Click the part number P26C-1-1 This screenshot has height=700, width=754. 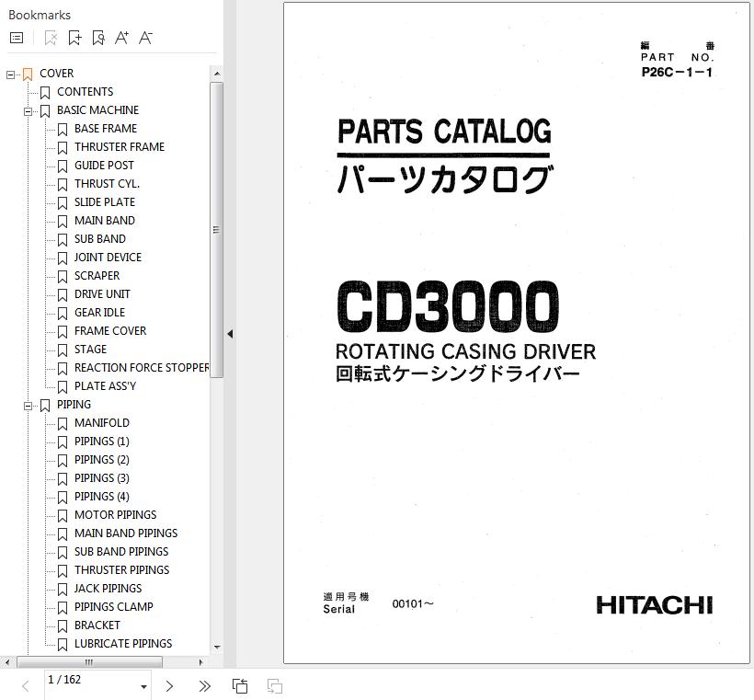click(x=677, y=72)
